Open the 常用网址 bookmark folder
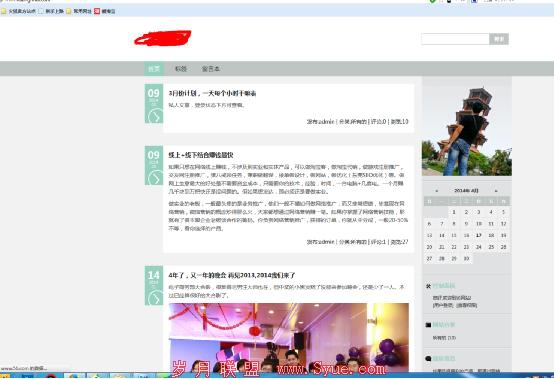The image size is (554, 379). 79,11
